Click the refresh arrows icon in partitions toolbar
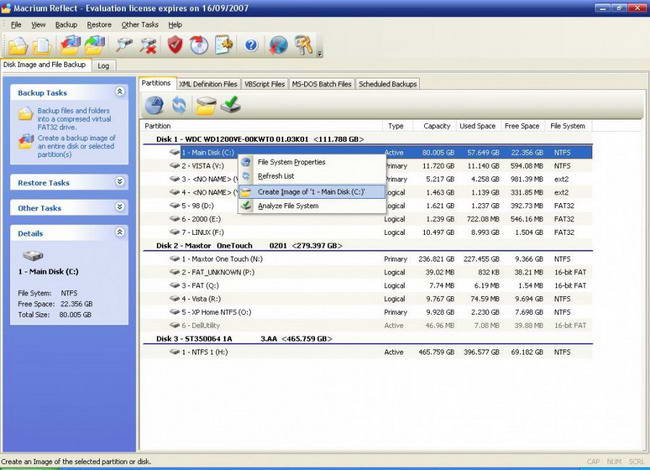Screen dimensions: 650x470 click(x=180, y=105)
